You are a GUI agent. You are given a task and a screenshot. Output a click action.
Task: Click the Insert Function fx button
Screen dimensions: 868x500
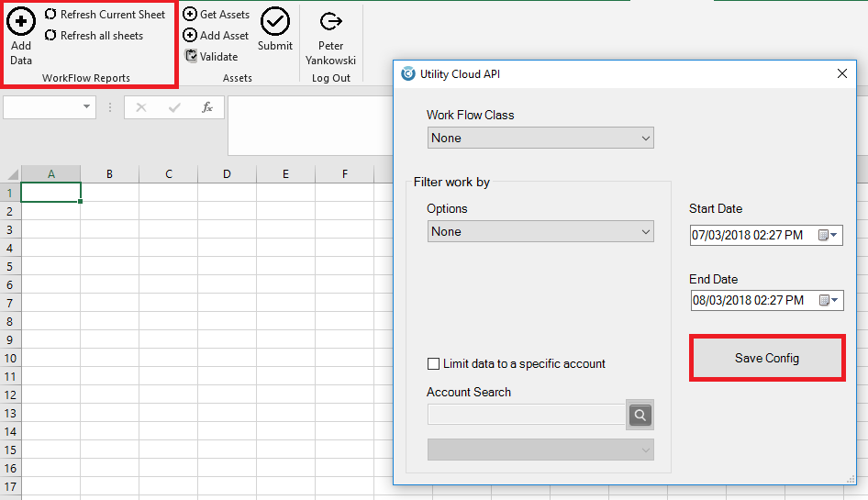point(207,107)
